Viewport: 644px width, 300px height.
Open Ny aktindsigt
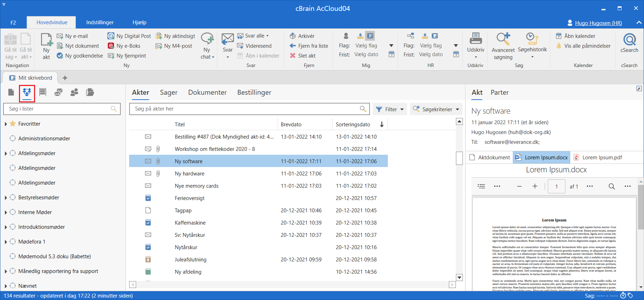pos(175,36)
